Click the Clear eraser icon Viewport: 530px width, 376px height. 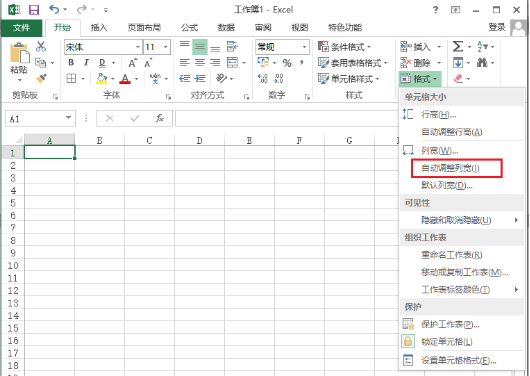(x=458, y=79)
